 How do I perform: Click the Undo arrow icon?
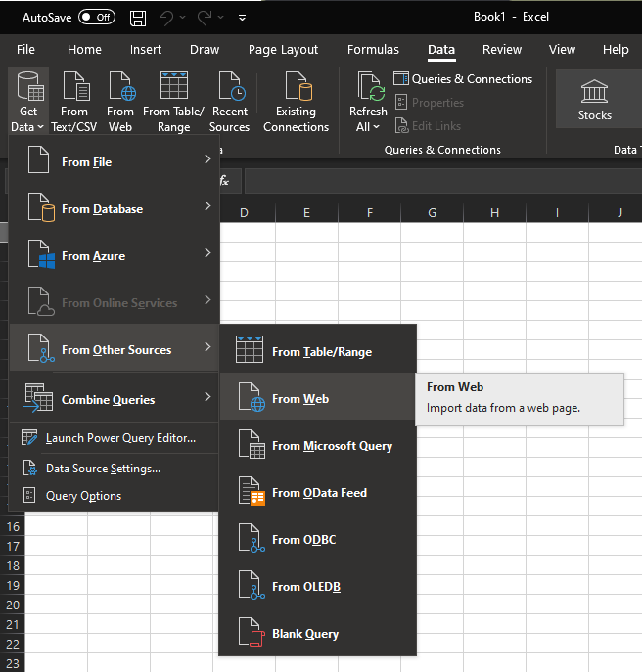click(166, 18)
